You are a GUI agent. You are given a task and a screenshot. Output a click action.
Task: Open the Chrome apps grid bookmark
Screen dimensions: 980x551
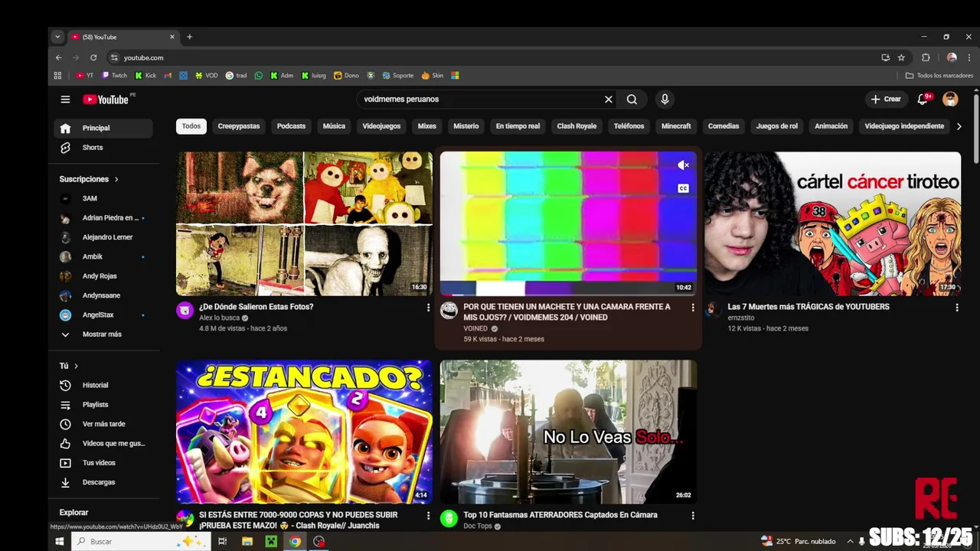pyautogui.click(x=57, y=76)
